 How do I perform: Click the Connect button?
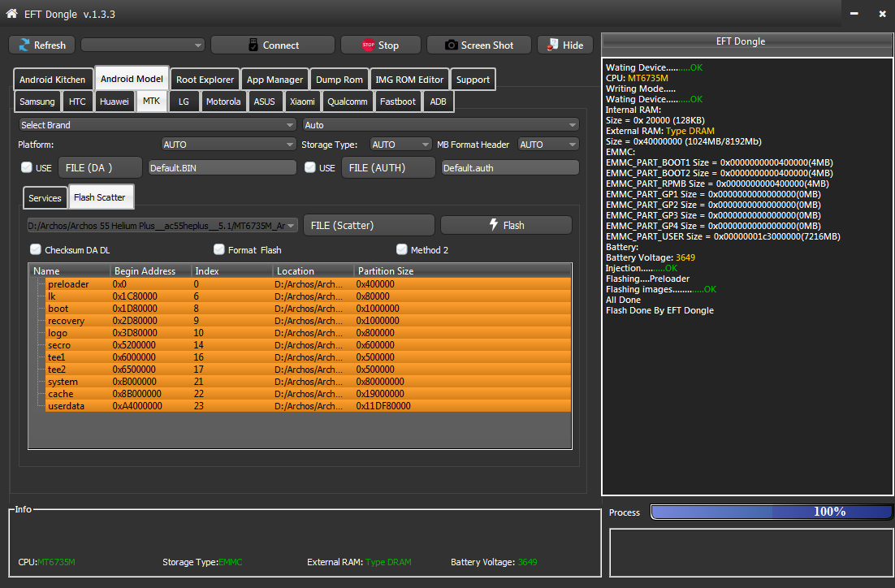(273, 45)
